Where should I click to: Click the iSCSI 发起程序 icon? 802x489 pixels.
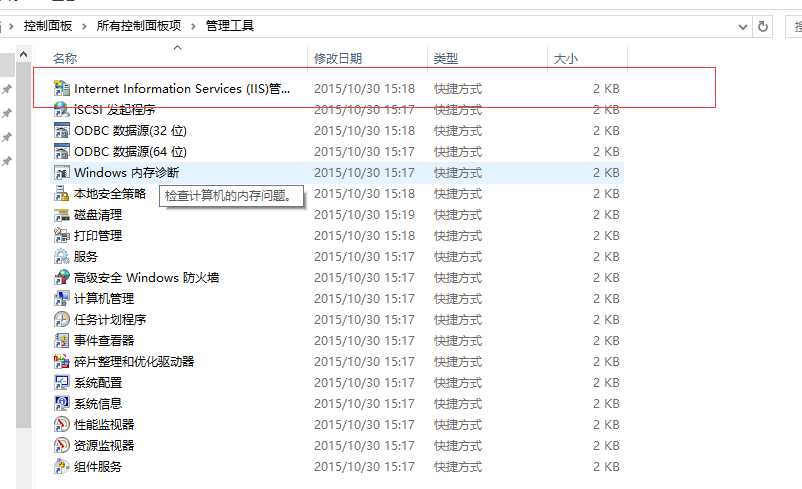coord(61,109)
